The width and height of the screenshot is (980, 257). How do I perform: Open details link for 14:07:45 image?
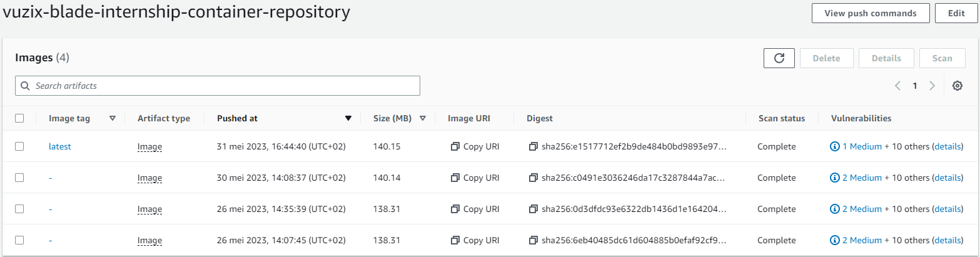tap(947, 240)
